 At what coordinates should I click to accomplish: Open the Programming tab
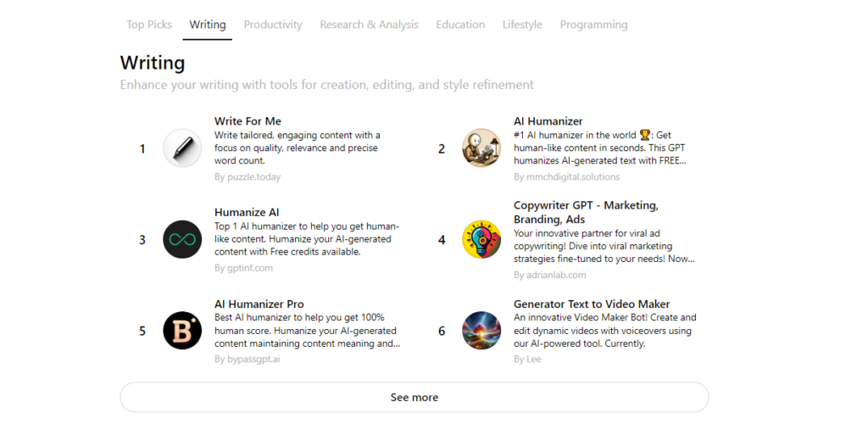click(593, 25)
